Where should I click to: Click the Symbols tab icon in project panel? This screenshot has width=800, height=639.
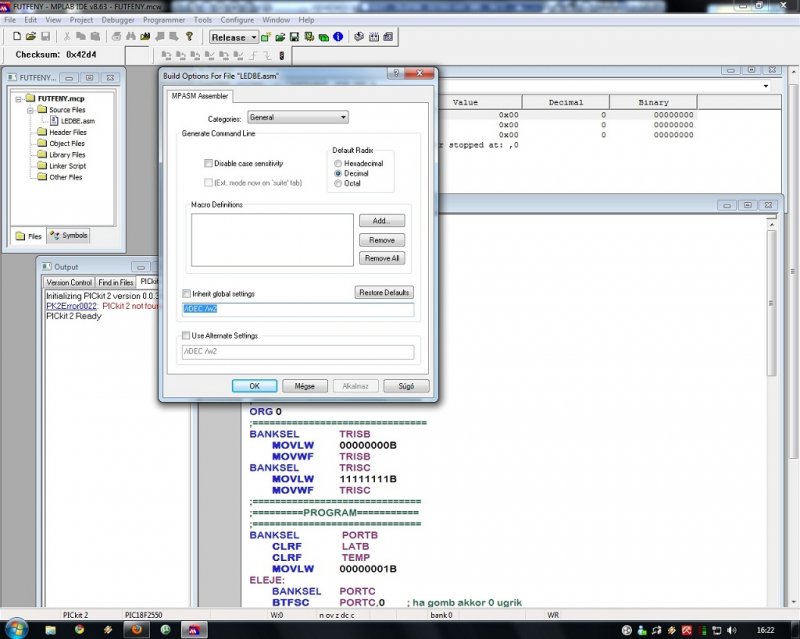click(x=55, y=235)
